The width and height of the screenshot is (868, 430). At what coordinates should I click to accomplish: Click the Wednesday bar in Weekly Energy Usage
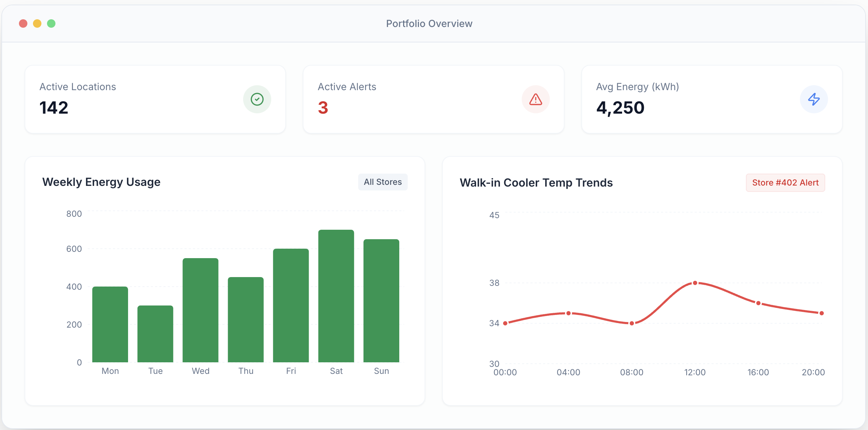[x=201, y=310]
